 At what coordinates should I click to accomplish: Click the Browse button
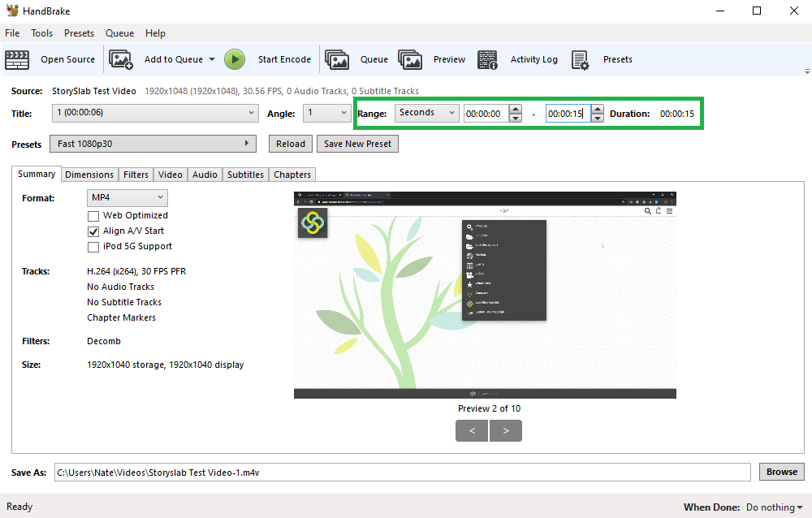click(782, 472)
